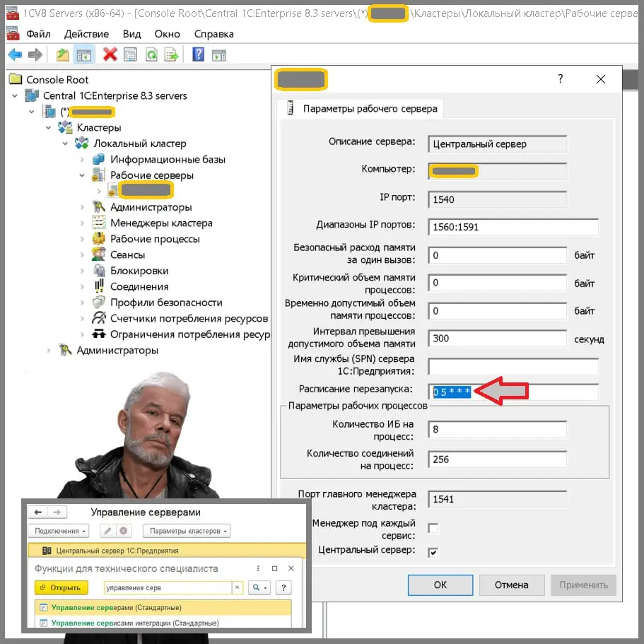This screenshot has height=644, width=644.
Task: Click the magnifier search button in functions window
Action: tap(259, 587)
